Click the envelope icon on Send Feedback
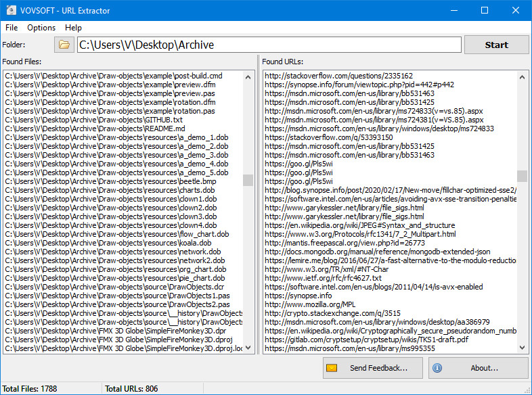 (x=332, y=368)
